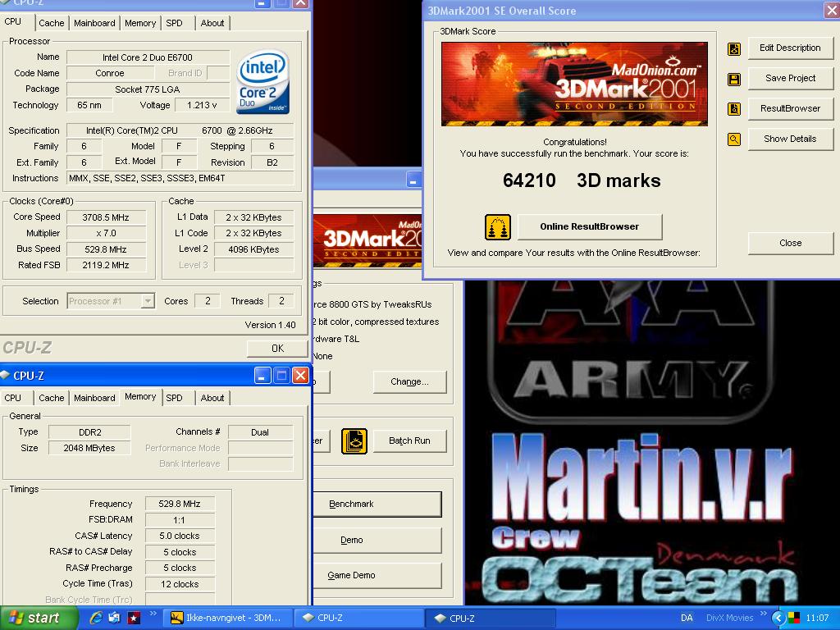Click the Game Demo button

[377, 575]
